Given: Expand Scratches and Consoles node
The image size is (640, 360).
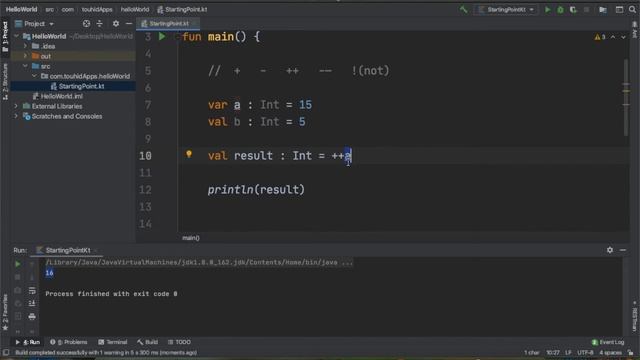Looking at the screenshot, I should 16,116.
